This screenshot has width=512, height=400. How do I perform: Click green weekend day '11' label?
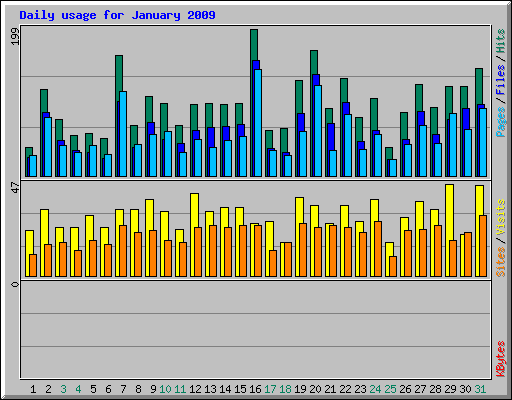tap(180, 389)
